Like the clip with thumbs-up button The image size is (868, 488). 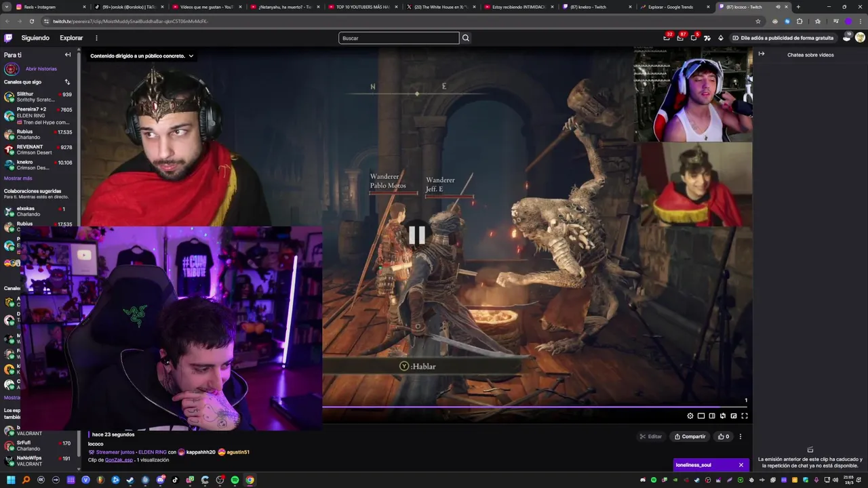[724, 436]
